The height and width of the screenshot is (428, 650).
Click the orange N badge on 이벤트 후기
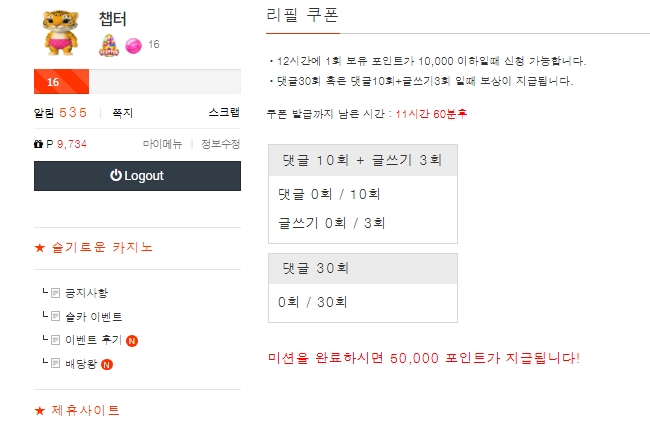point(133,340)
